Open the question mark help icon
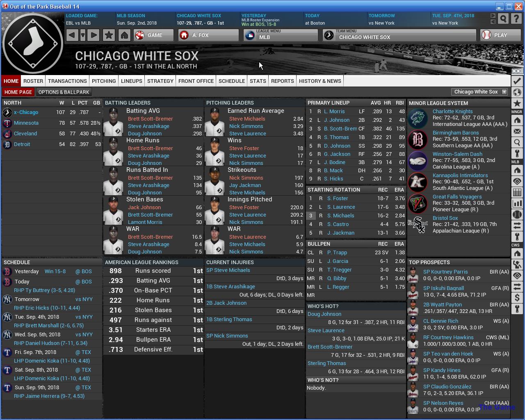This screenshot has width=525, height=420. click(517, 19)
